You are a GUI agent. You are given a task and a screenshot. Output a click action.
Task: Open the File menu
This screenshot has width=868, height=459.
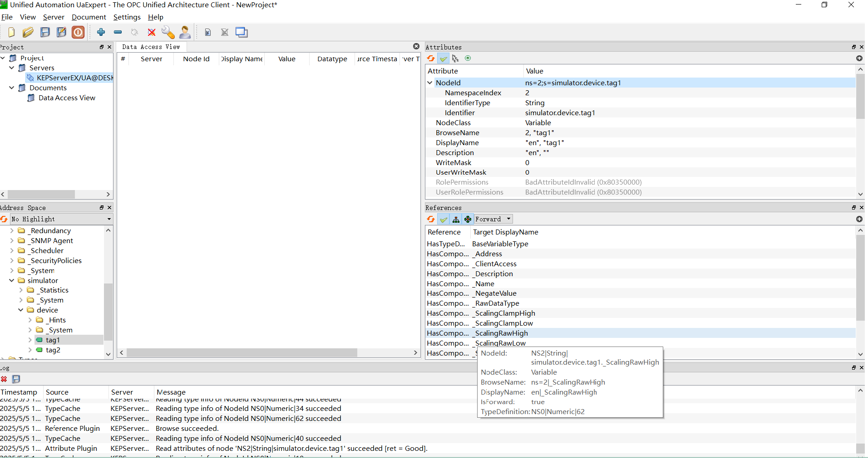pyautogui.click(x=7, y=17)
